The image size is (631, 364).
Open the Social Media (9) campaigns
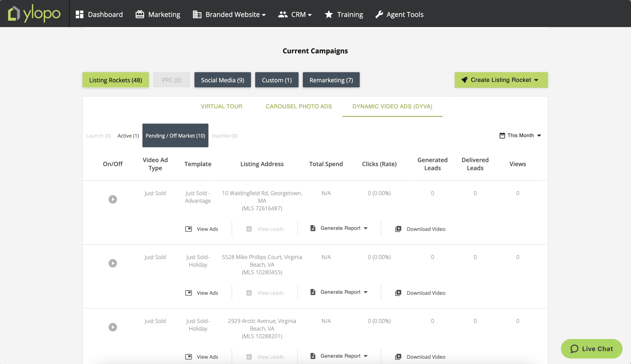pyautogui.click(x=223, y=80)
